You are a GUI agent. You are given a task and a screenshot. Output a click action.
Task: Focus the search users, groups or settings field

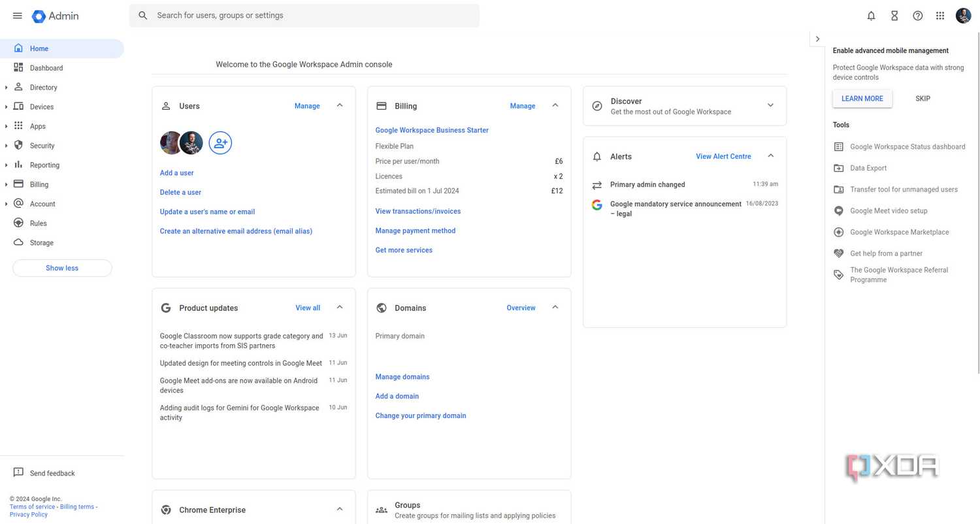(304, 16)
